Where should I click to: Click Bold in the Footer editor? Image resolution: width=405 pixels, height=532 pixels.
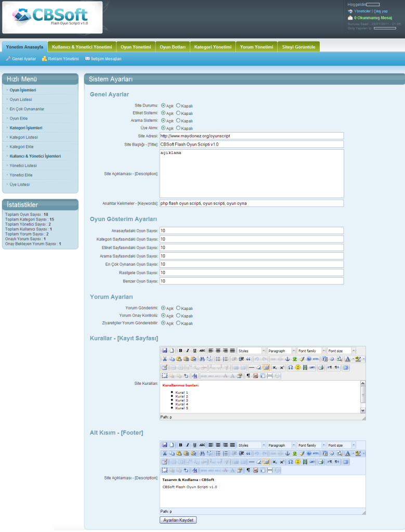180,445
